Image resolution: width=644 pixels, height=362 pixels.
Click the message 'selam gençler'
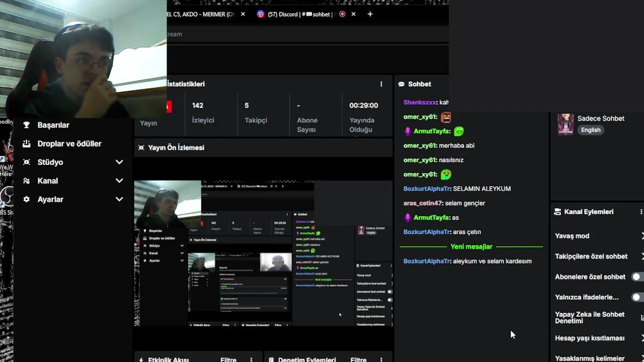click(465, 203)
